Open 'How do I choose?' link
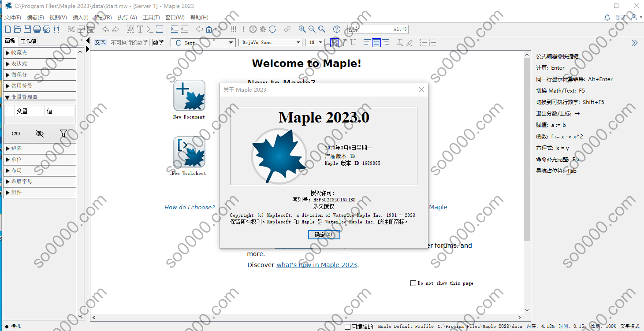 190,207
